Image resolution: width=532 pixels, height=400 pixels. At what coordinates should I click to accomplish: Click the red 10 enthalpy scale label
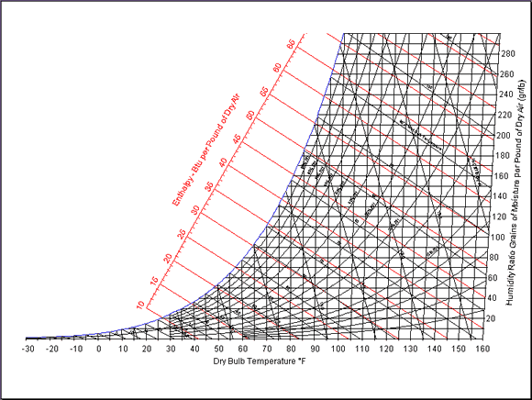(x=140, y=305)
